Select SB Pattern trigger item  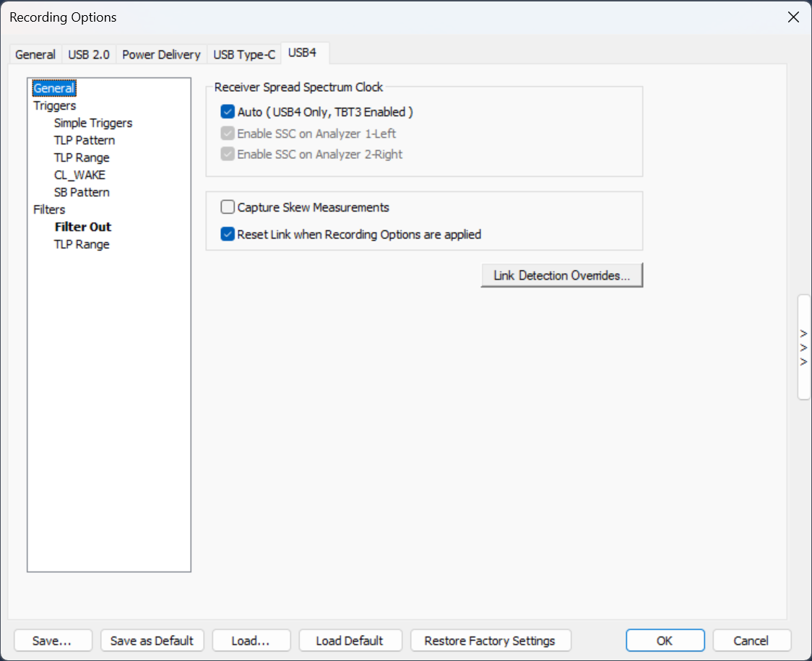82,192
